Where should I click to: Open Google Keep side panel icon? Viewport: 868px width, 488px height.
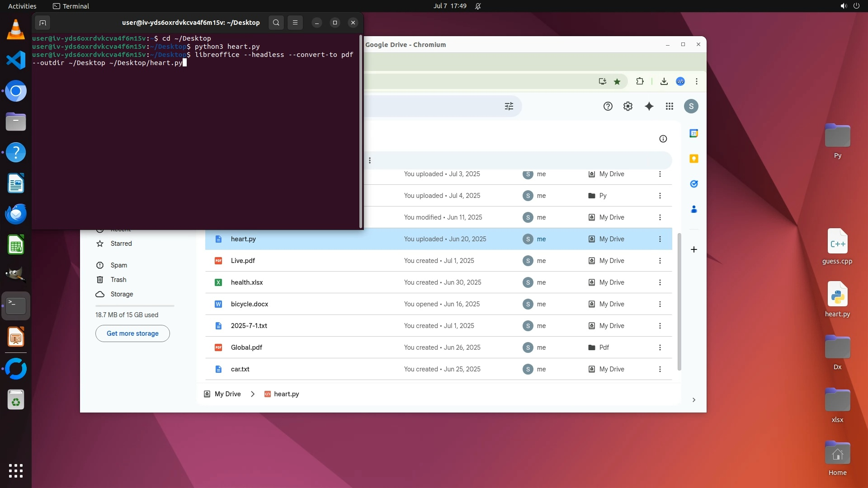(x=693, y=159)
